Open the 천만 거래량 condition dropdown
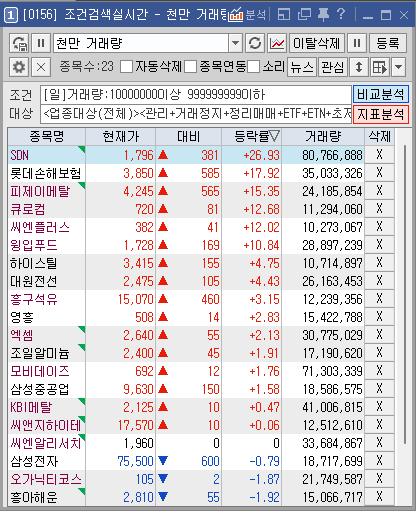Viewport: 416px width, 511px height. pos(235,43)
